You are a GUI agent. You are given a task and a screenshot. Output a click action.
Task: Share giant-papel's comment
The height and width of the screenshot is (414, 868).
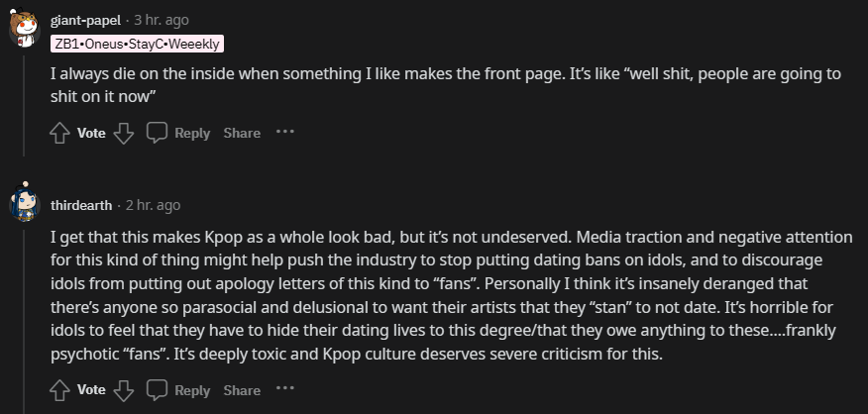click(242, 133)
